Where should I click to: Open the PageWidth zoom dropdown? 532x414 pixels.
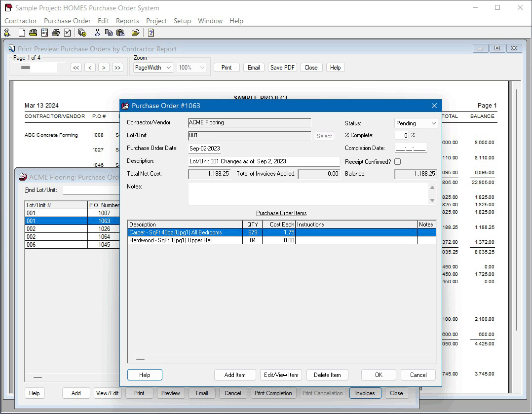(152, 67)
